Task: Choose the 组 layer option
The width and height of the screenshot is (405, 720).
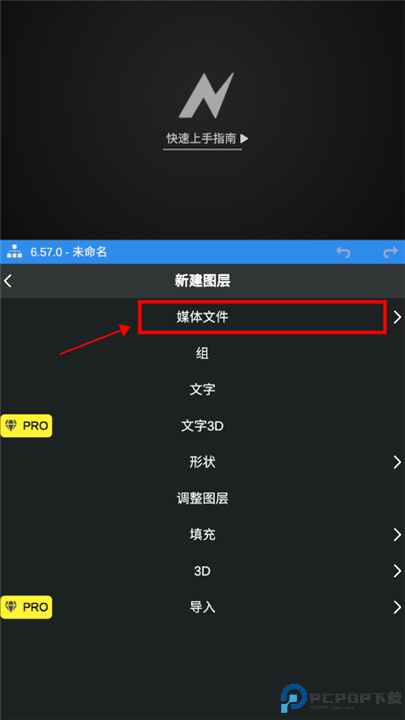Action: tap(202, 353)
